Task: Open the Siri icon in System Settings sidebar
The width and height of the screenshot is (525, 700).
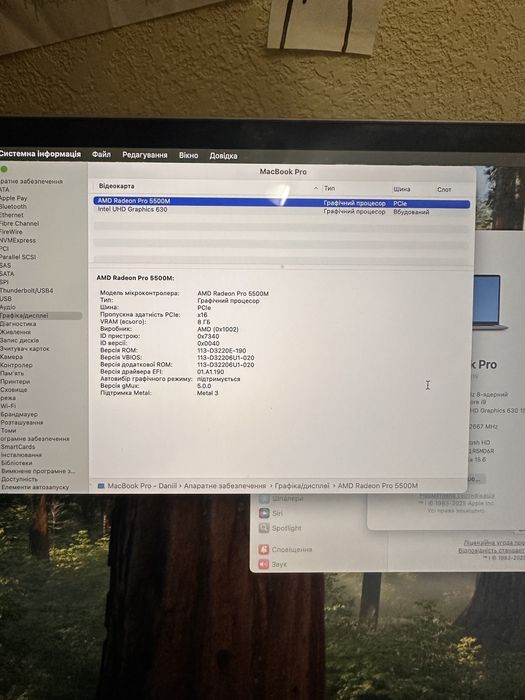Action: click(264, 513)
